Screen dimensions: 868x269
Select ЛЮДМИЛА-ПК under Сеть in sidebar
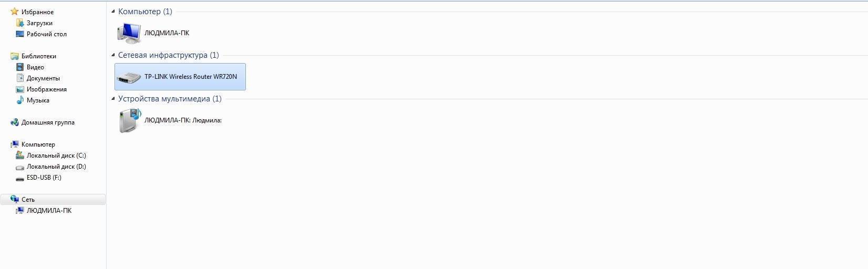point(49,211)
